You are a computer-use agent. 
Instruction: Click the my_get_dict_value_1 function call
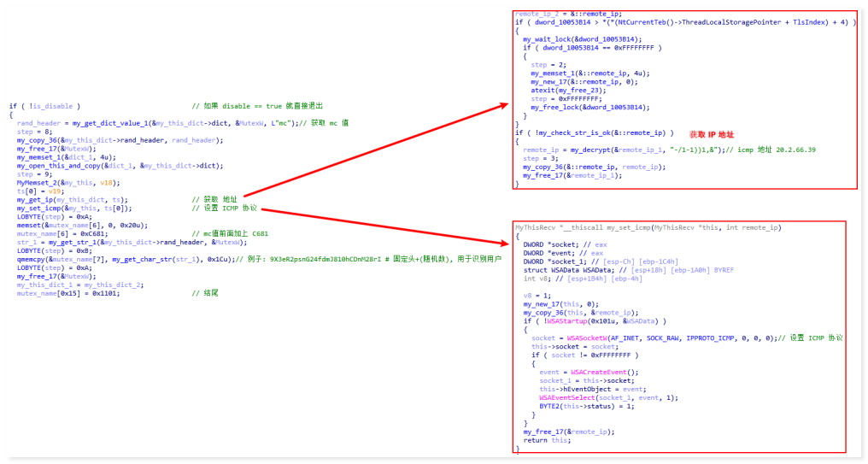(x=108, y=123)
